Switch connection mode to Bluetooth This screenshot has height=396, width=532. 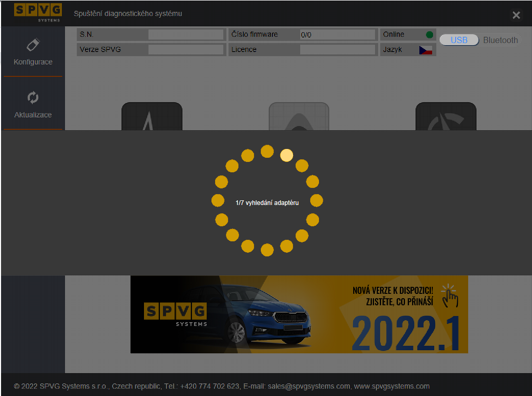click(x=500, y=40)
